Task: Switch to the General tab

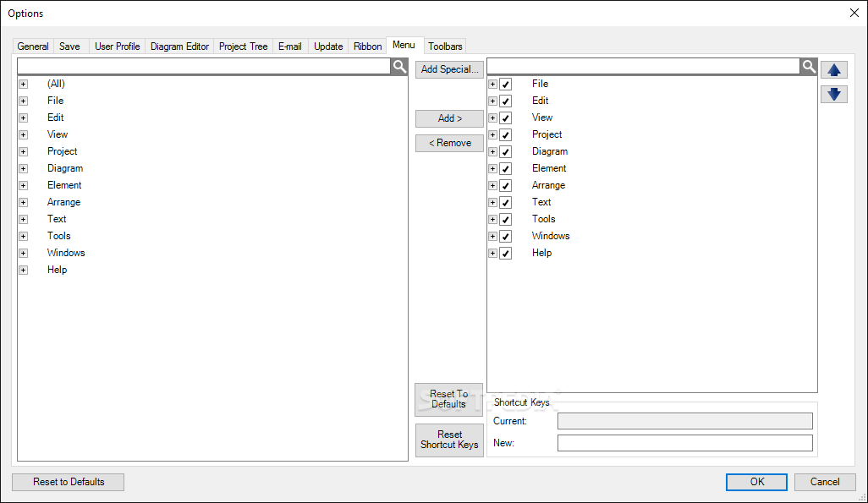Action: pyautogui.click(x=33, y=46)
